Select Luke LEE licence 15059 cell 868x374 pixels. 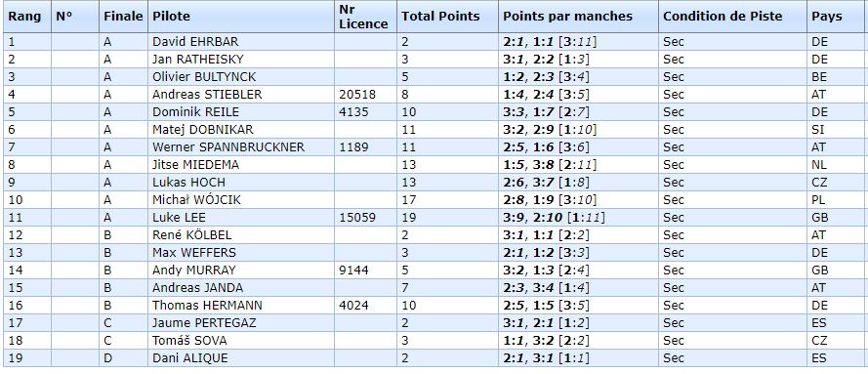pyautogui.click(x=357, y=218)
